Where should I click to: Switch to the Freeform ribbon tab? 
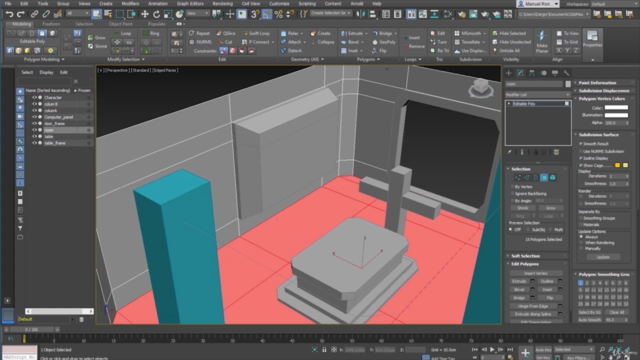51,24
